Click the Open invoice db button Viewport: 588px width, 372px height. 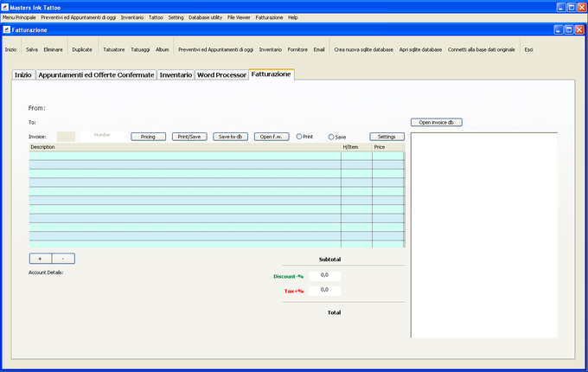pyautogui.click(x=436, y=123)
